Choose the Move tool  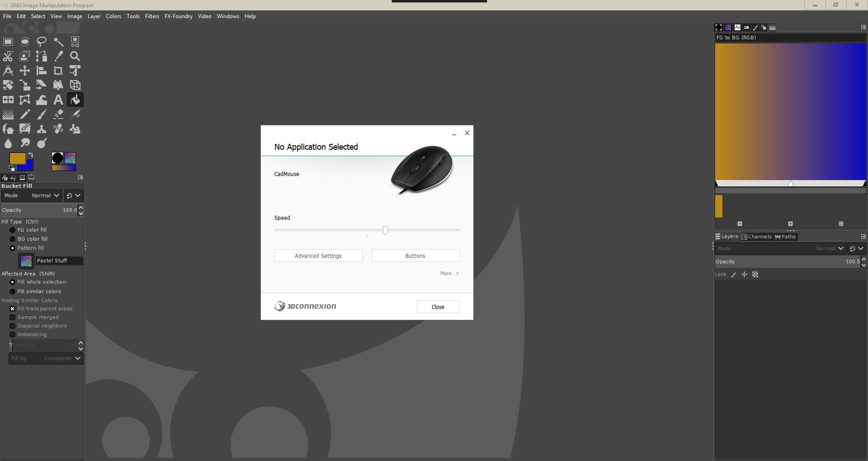(x=25, y=71)
